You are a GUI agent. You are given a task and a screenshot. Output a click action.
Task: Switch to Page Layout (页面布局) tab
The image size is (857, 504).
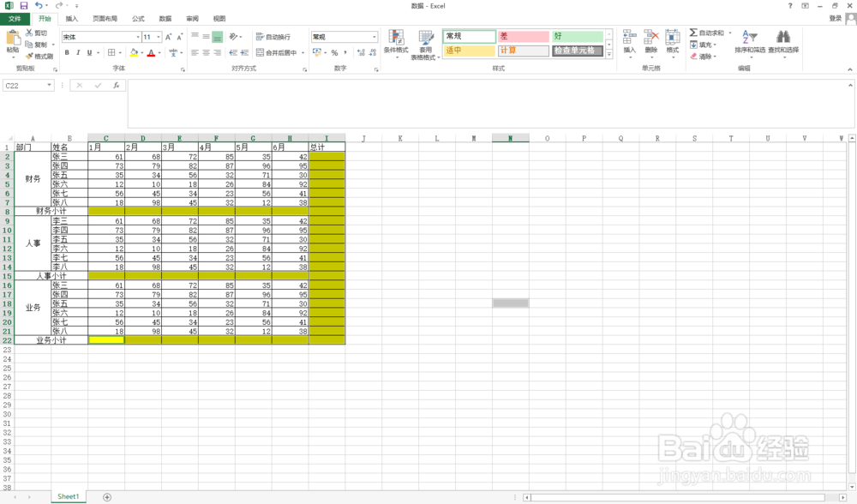pyautogui.click(x=105, y=19)
